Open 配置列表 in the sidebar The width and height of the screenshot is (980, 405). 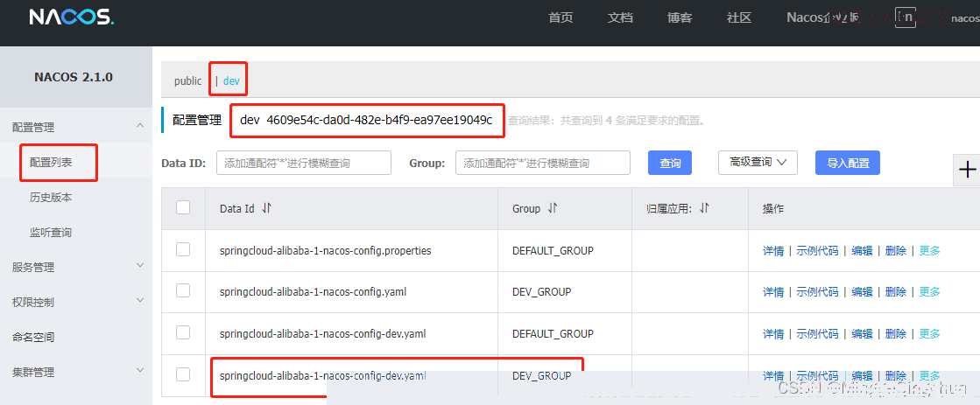[51, 162]
